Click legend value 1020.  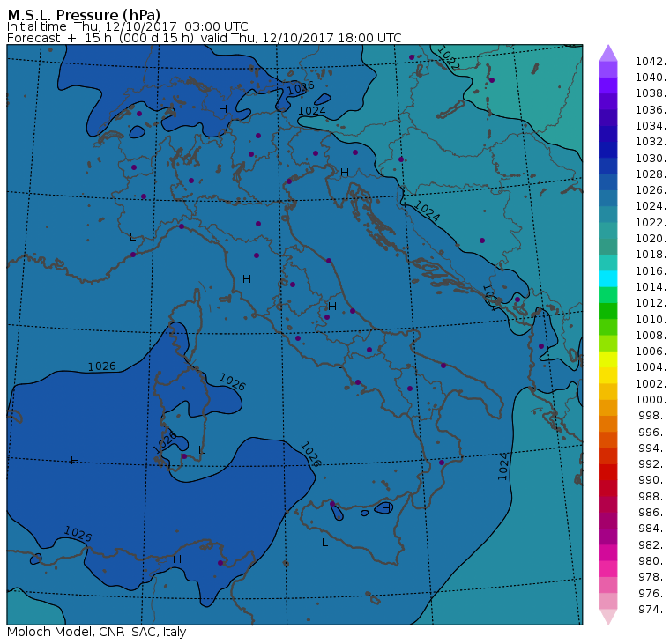click(651, 238)
